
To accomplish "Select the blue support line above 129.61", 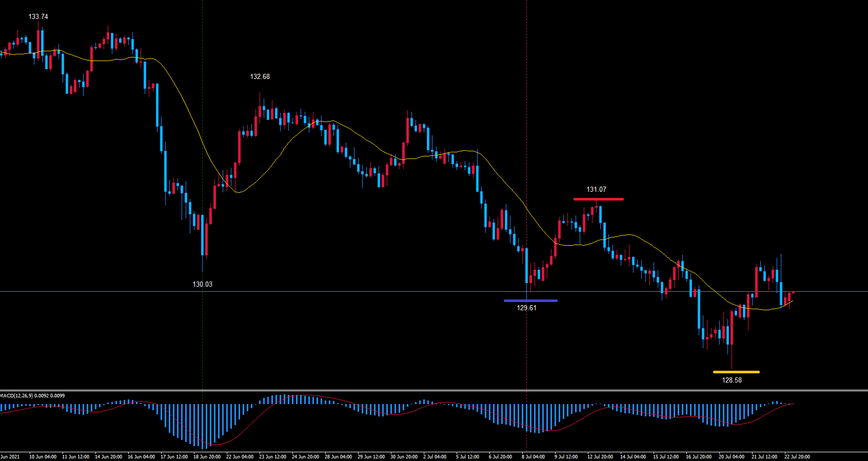I will [x=530, y=300].
